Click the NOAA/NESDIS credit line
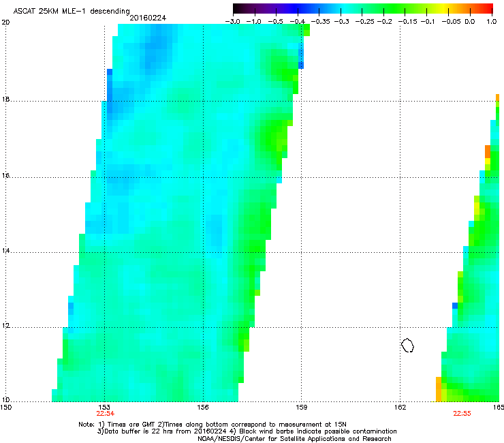 point(294,439)
